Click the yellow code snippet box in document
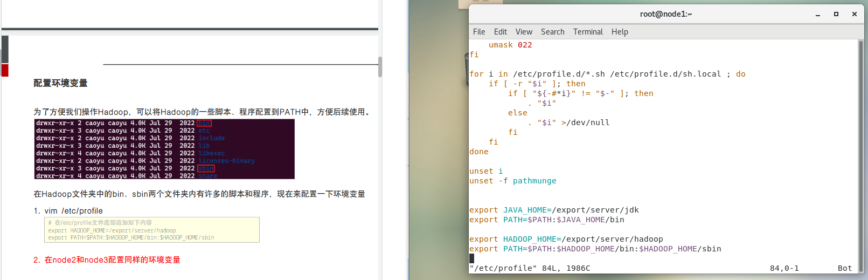The image size is (868, 280). click(x=152, y=230)
